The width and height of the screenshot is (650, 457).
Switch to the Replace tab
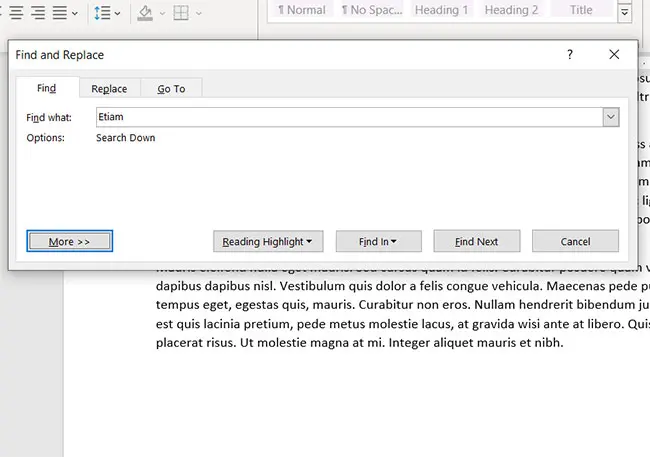pos(109,89)
